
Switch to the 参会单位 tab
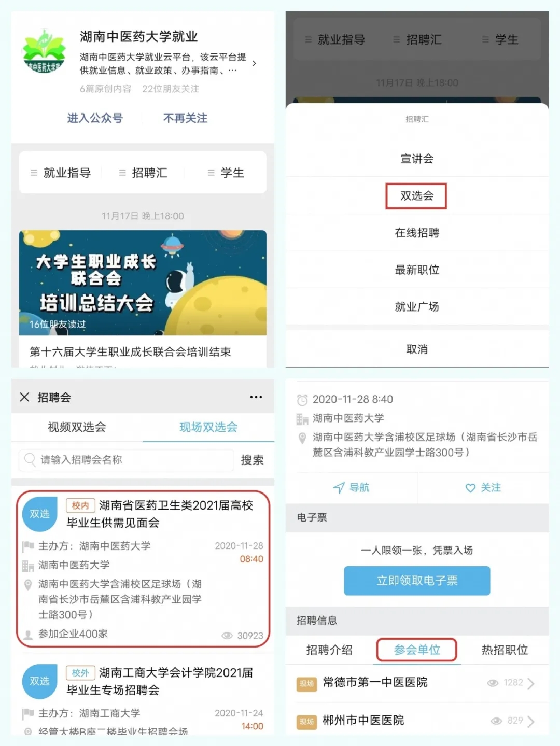(x=417, y=650)
